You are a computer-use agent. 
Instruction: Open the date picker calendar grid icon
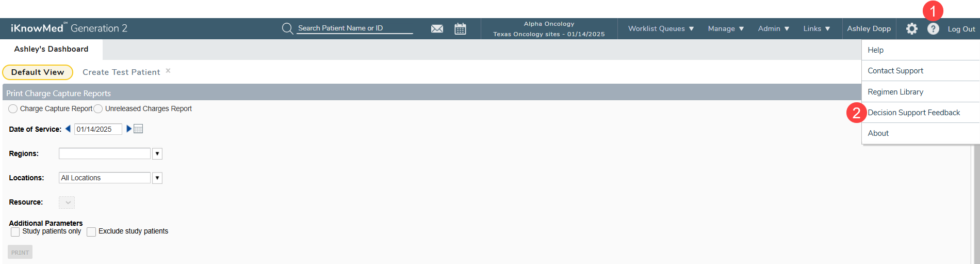click(x=138, y=129)
